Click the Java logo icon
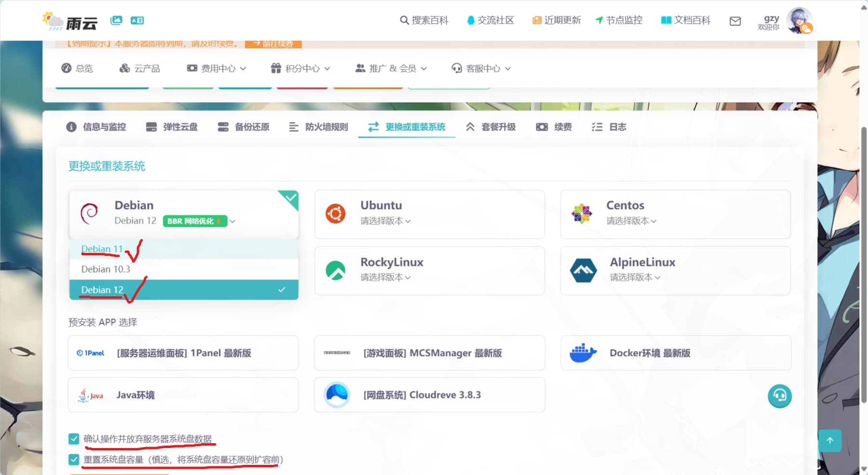 pyautogui.click(x=90, y=395)
